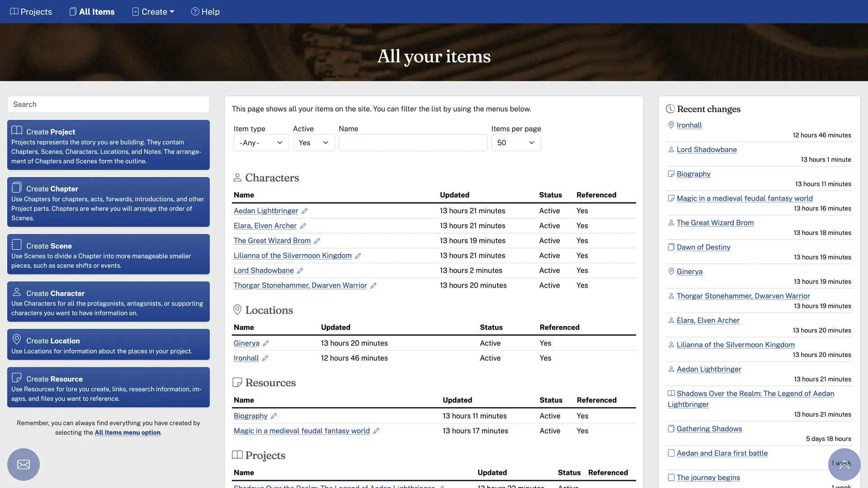The width and height of the screenshot is (868, 488).
Task: Click the Create Location card
Action: [108, 345]
